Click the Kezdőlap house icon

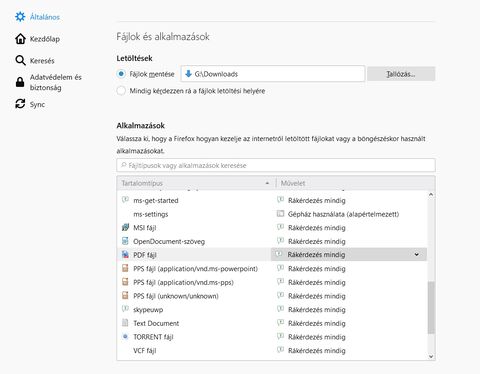[20, 39]
